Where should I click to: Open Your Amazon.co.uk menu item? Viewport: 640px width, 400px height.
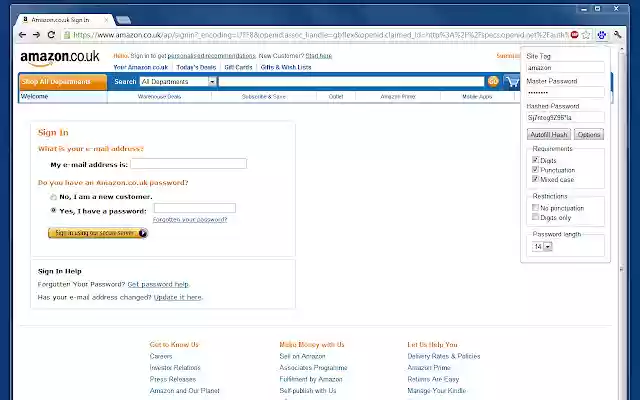pyautogui.click(x=141, y=67)
